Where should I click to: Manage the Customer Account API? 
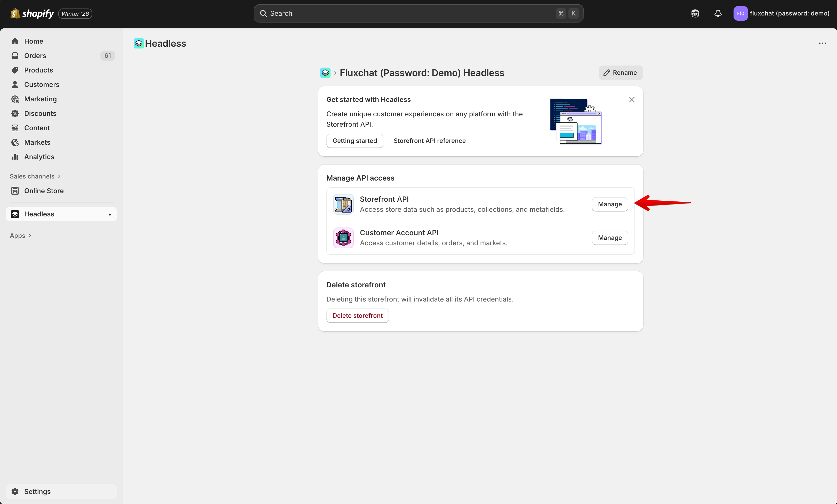tap(609, 238)
